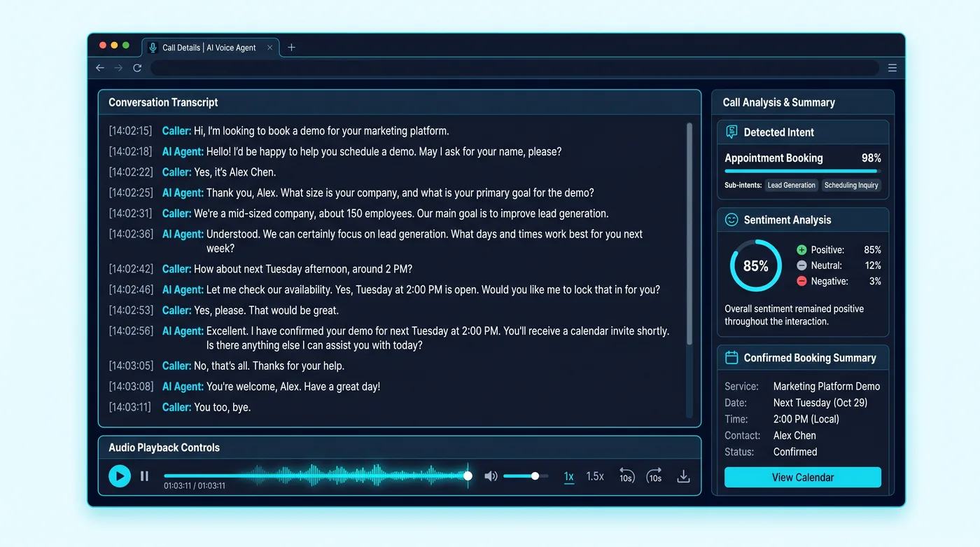The width and height of the screenshot is (980, 547).
Task: Go forward with the browser forward arrow
Action: point(118,68)
